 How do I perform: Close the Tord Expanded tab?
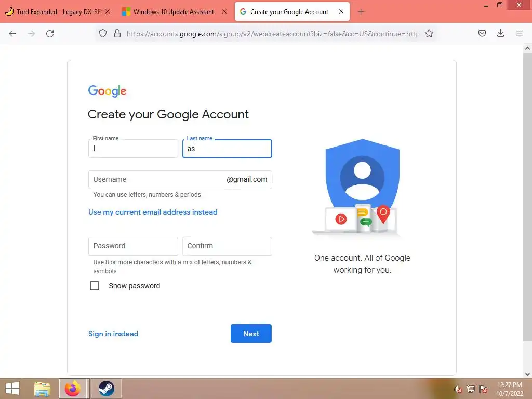(108, 11)
